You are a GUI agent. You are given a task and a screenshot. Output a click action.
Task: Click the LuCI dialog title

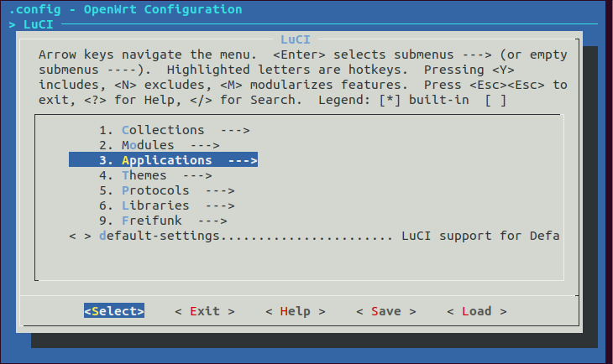coord(296,39)
